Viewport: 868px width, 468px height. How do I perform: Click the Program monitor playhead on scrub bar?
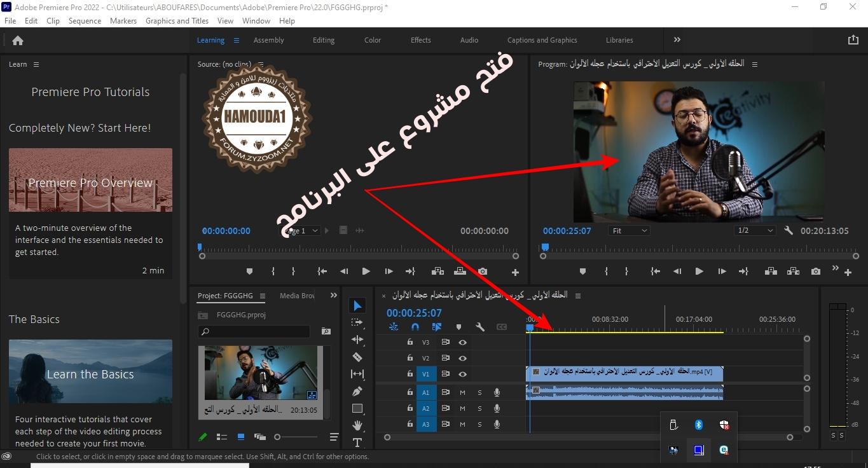point(545,247)
